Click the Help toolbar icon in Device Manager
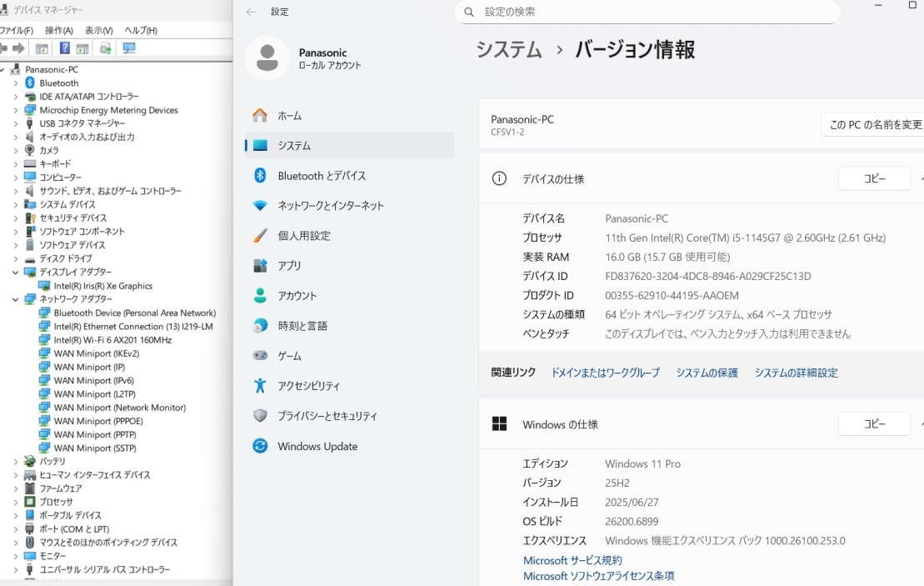This screenshot has height=586, width=924. 64,48
